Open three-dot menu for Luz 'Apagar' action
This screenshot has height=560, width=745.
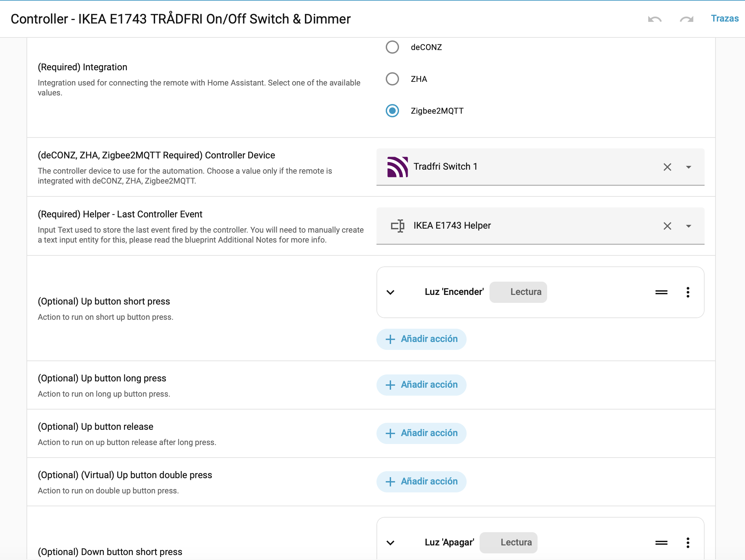pyautogui.click(x=687, y=542)
